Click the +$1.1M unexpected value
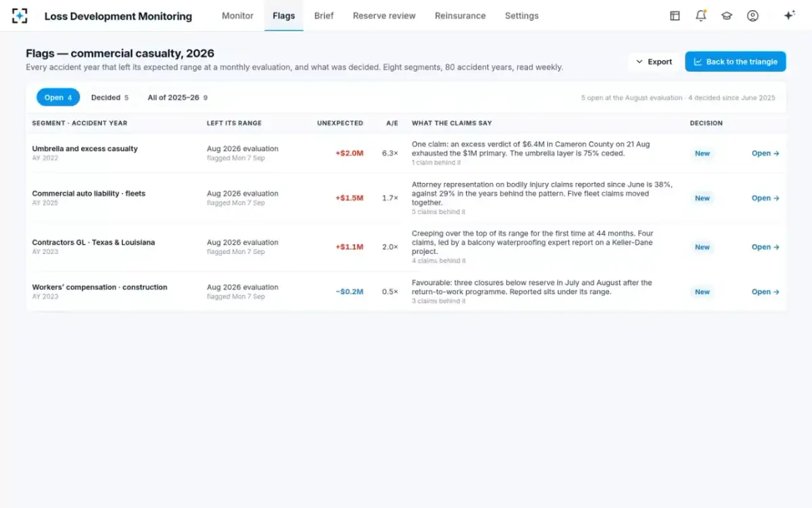Image resolution: width=812 pixels, height=508 pixels. [x=349, y=247]
